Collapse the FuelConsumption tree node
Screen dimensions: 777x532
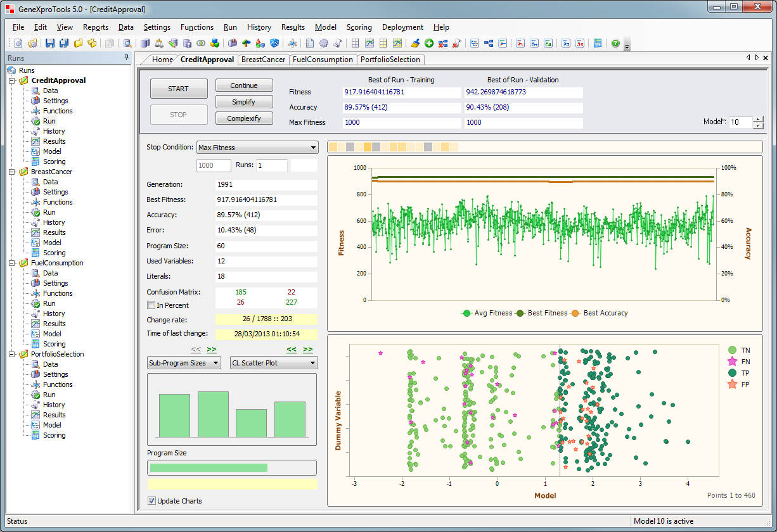pyautogui.click(x=12, y=263)
